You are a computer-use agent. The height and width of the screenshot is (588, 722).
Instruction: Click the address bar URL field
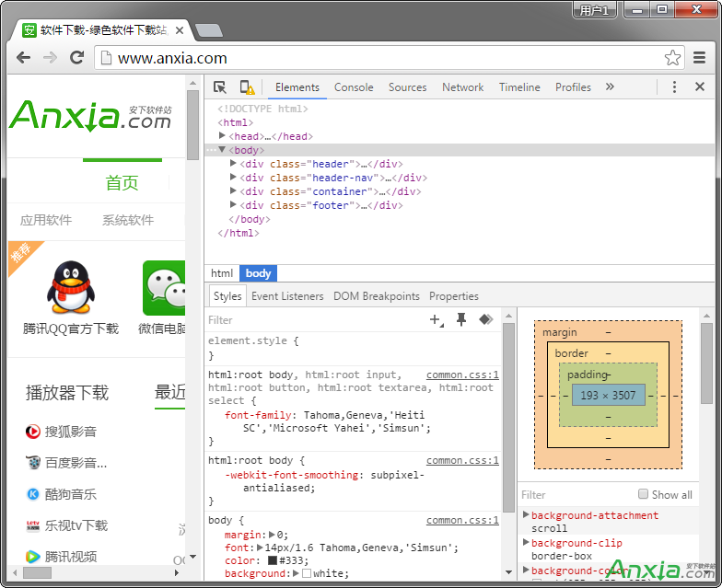387,58
